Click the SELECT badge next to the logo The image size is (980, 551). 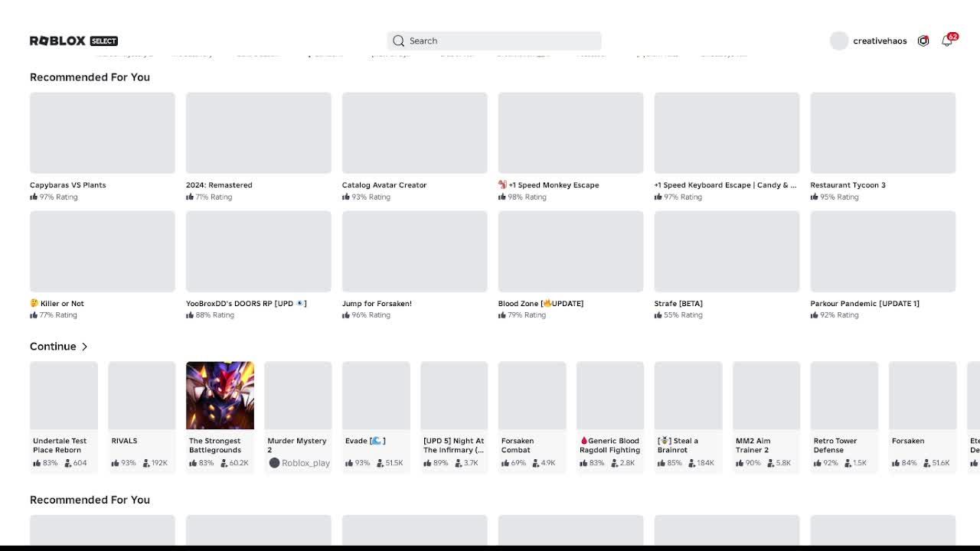coord(104,41)
